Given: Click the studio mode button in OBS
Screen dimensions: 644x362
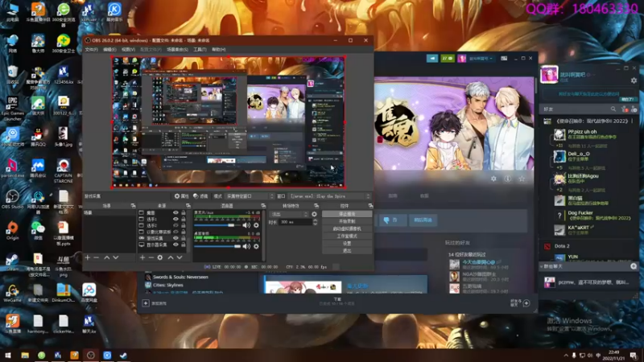Looking at the screenshot, I should pos(347,237).
